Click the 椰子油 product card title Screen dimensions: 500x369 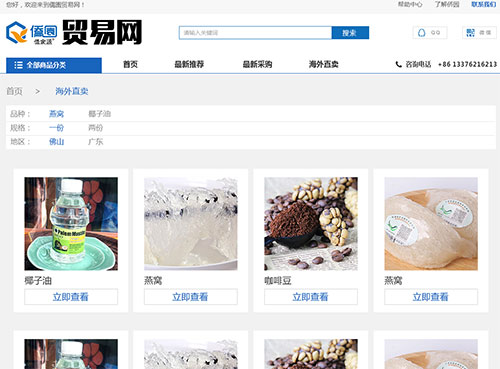(38, 281)
